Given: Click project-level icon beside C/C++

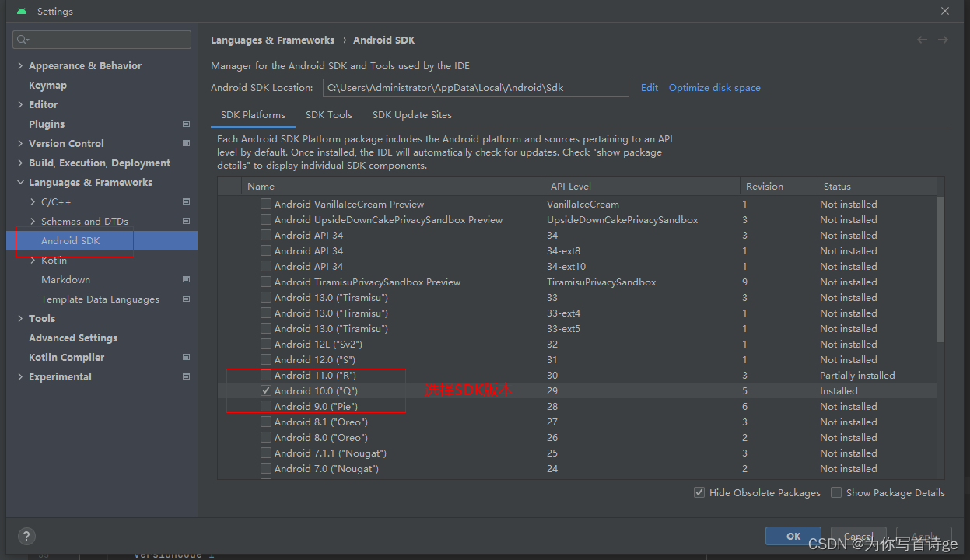Looking at the screenshot, I should [x=186, y=201].
